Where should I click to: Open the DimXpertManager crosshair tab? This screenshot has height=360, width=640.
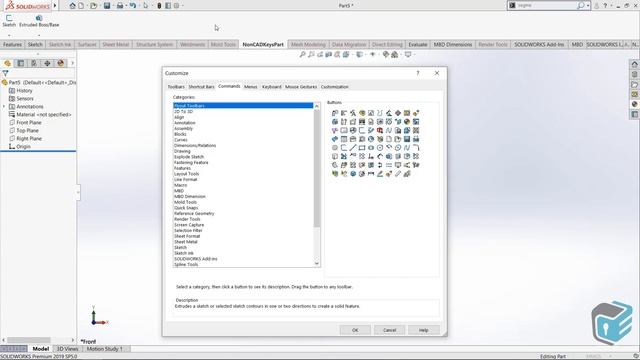tap(47, 63)
